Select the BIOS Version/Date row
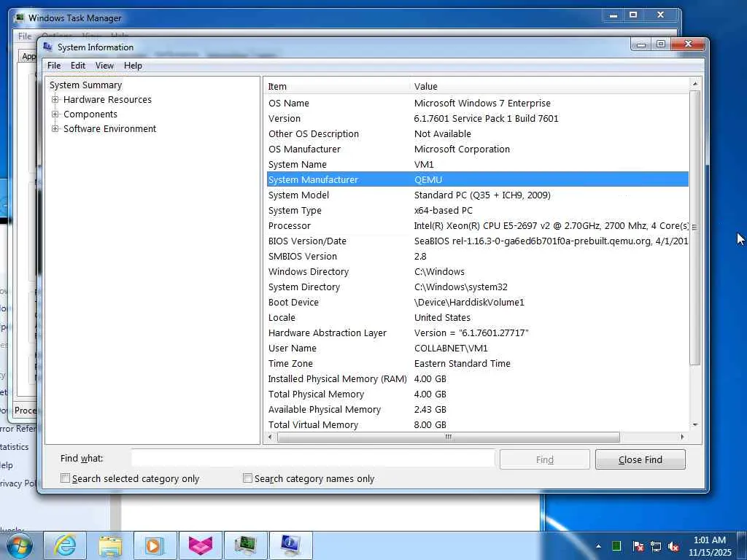The image size is (747, 560). (478, 241)
